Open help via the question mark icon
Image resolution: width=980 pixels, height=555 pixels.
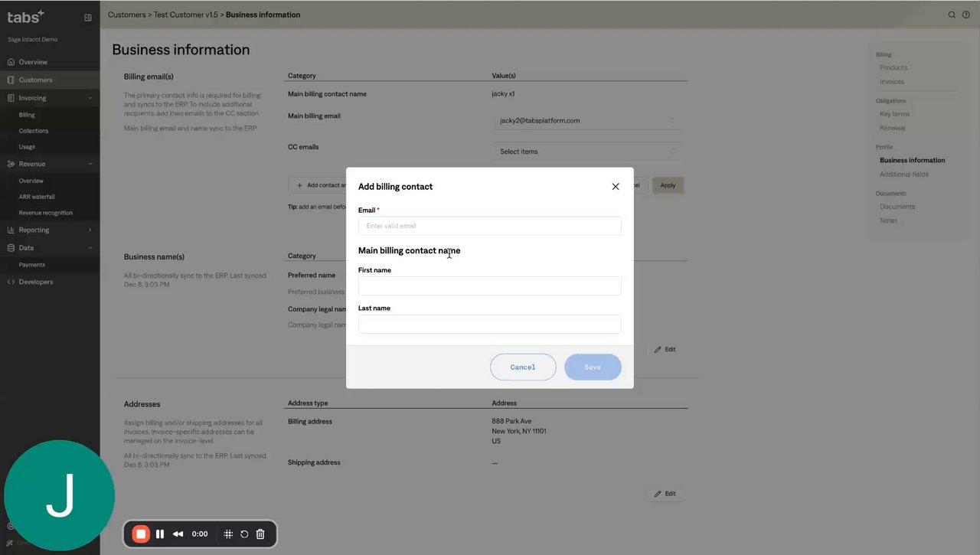click(x=966, y=15)
